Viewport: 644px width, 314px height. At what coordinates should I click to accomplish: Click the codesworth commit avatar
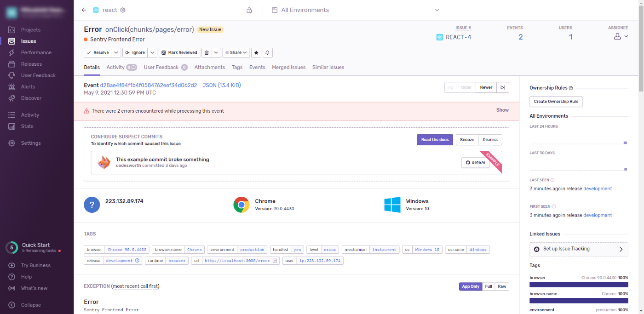coord(104,162)
